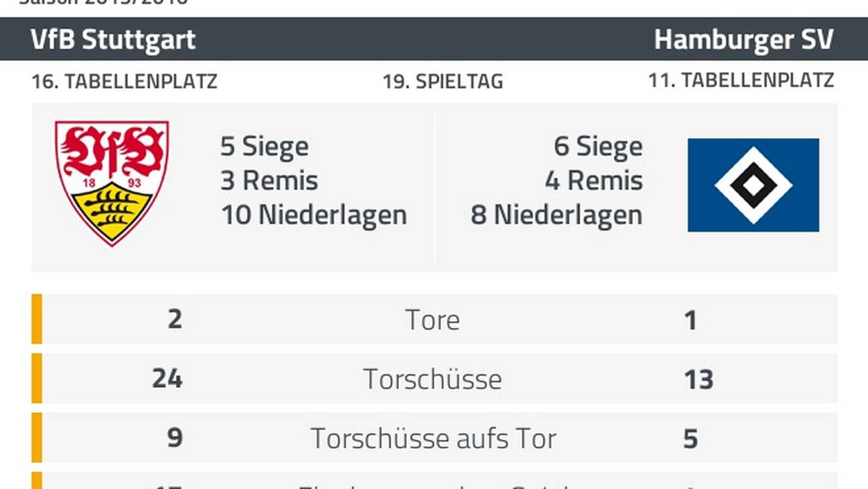Viewport: 868px width, 489px height.
Task: Click Hamburg's 6 Siege text
Action: coord(598,146)
